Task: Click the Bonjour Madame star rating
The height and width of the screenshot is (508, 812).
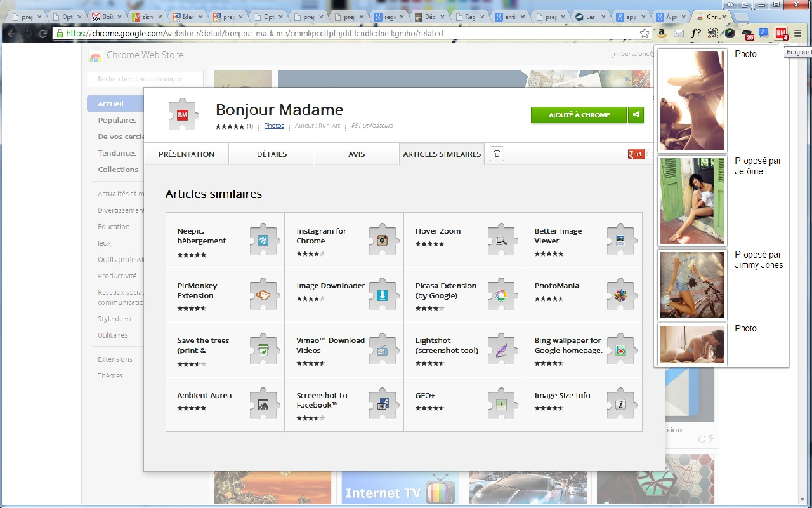Action: click(x=230, y=126)
